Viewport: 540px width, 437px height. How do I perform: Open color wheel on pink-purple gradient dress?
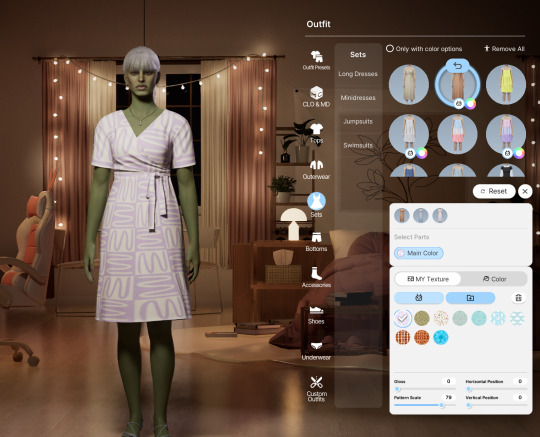pyautogui.click(x=519, y=153)
